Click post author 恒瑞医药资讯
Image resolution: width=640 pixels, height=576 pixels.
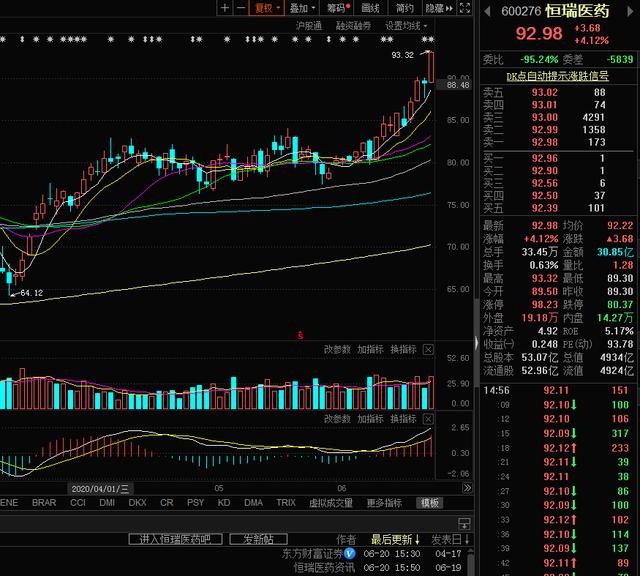[x=324, y=568]
